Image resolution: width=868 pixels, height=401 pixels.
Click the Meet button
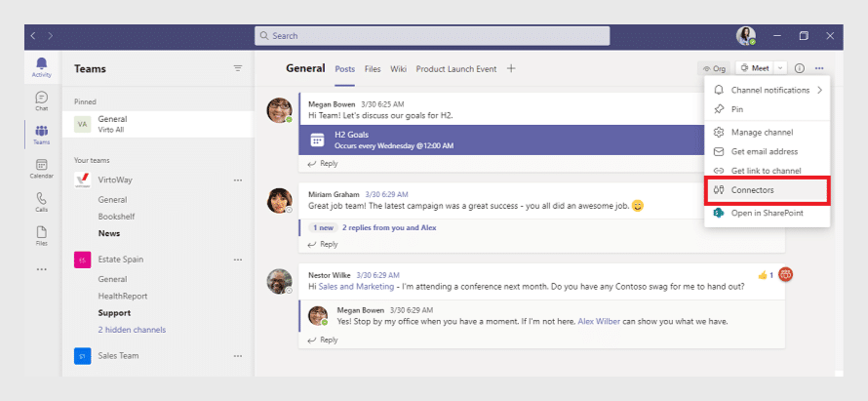coord(755,68)
